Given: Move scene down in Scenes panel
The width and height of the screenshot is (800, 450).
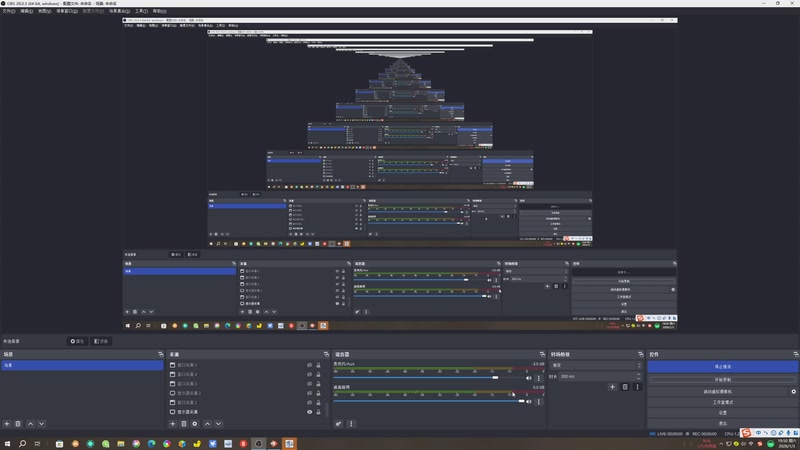Looking at the screenshot, I should pyautogui.click(x=42, y=423).
